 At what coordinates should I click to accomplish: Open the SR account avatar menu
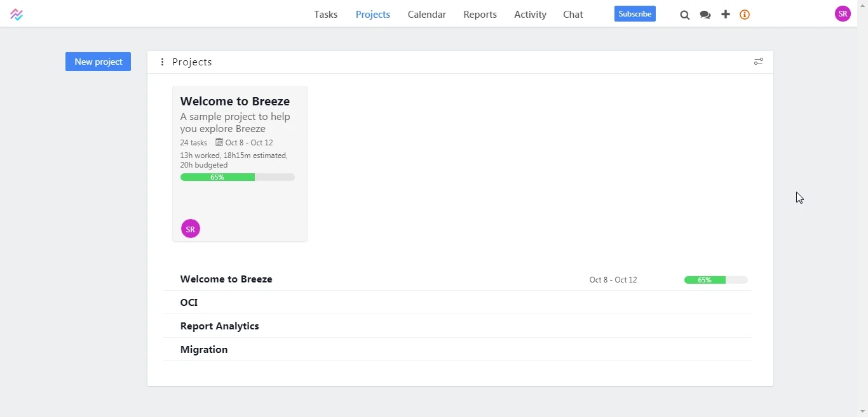[843, 14]
